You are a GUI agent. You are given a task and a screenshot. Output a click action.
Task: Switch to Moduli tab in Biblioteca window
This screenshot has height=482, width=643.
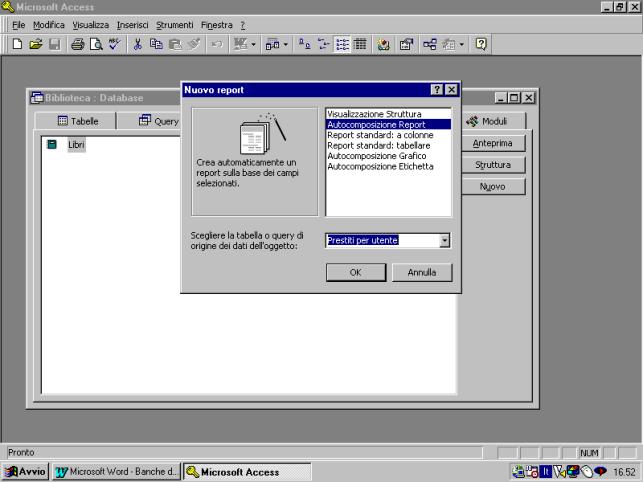tap(493, 121)
